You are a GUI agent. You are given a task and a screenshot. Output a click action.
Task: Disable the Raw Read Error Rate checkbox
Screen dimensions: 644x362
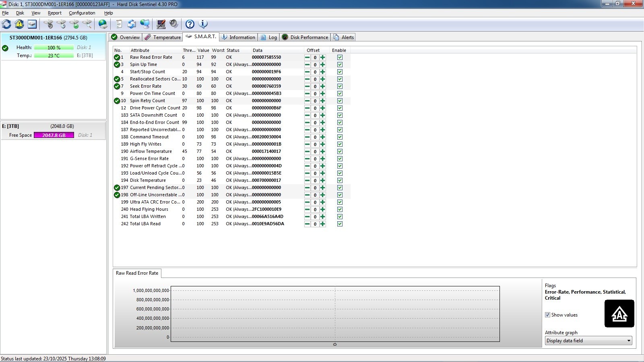coord(340,58)
